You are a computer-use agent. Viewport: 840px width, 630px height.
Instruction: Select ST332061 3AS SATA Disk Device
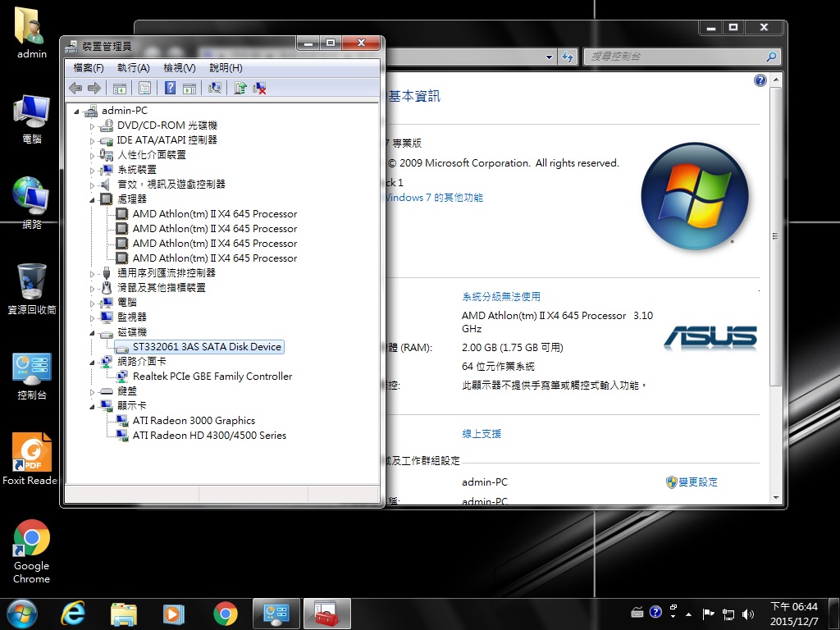(x=207, y=347)
